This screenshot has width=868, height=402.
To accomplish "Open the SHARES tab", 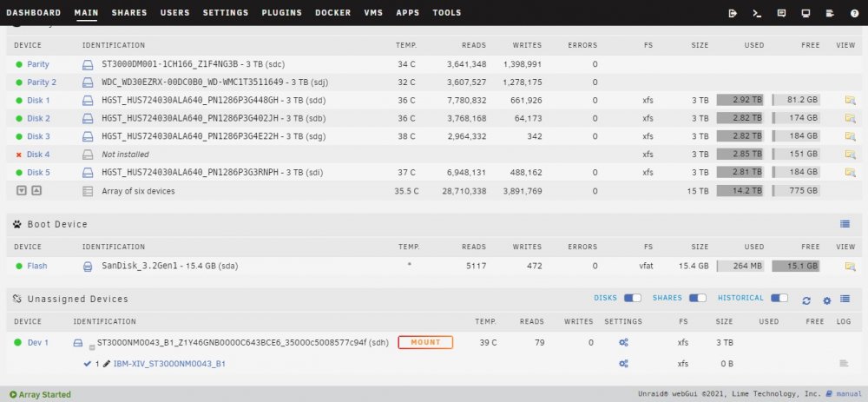I will (129, 13).
